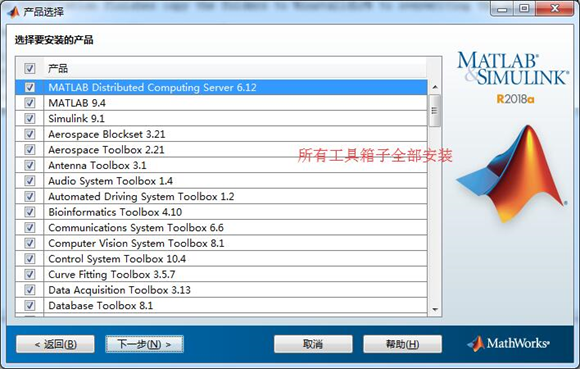580x369 pixels.
Task: Select the Database Toolbox 8.1 row text
Action: [x=101, y=305]
